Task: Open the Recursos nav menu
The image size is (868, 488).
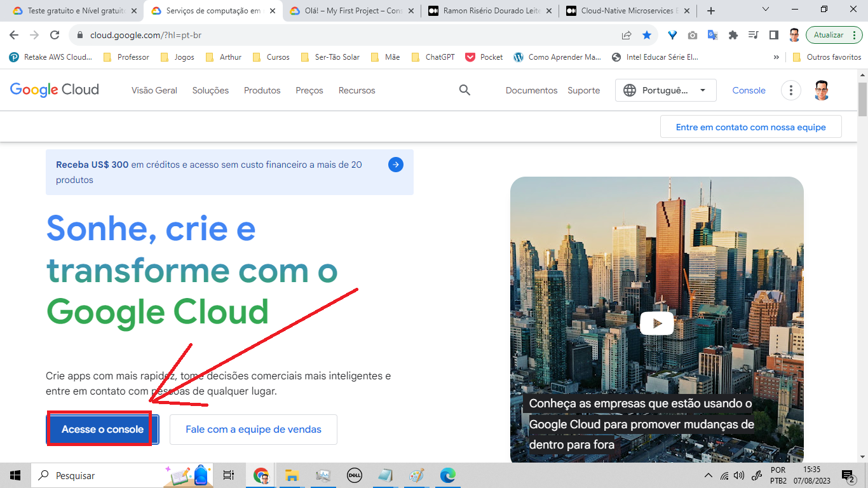Action: pos(356,90)
